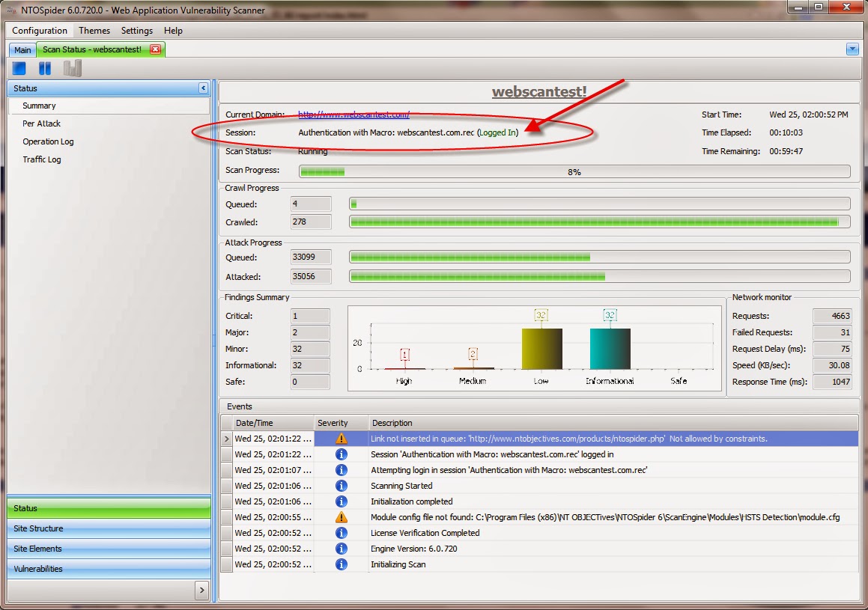868x610 pixels.
Task: Open the Configuration menu
Action: [40, 31]
